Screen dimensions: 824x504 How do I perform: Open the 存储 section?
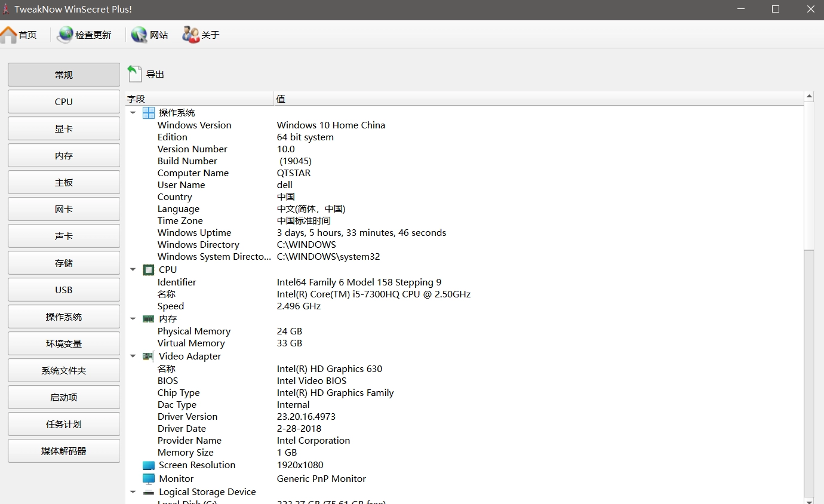click(x=64, y=263)
